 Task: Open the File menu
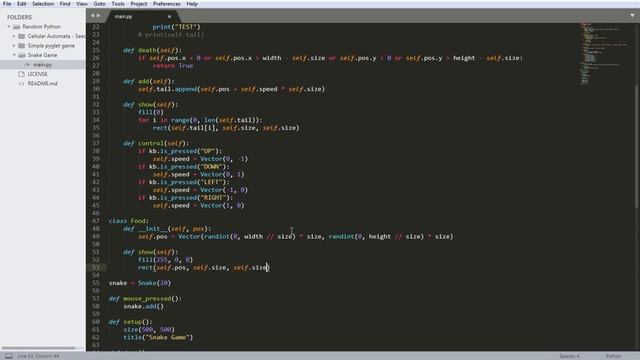7,4
